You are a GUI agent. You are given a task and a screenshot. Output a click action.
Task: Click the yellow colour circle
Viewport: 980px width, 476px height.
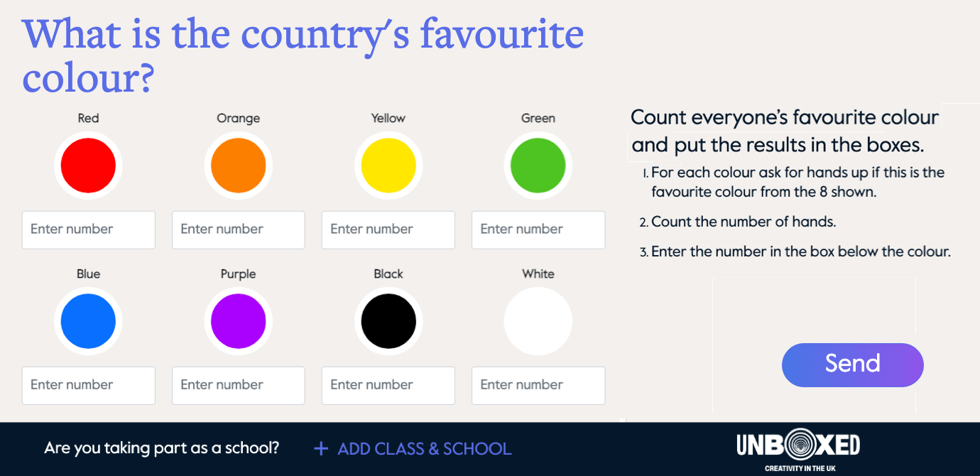pyautogui.click(x=388, y=166)
